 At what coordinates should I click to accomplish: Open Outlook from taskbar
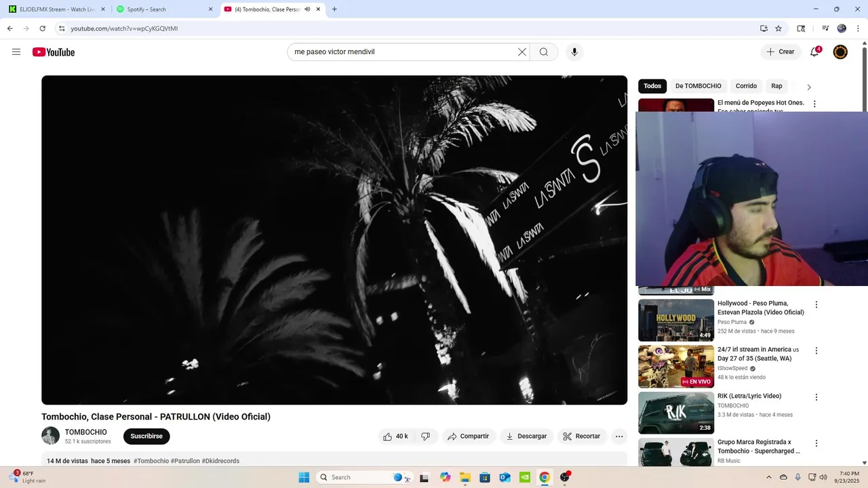click(x=505, y=477)
